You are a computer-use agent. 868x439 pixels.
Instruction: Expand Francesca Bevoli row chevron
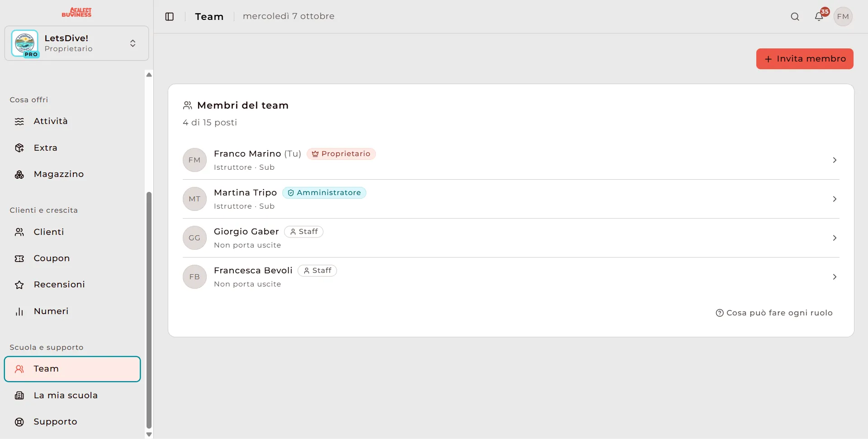[835, 277]
